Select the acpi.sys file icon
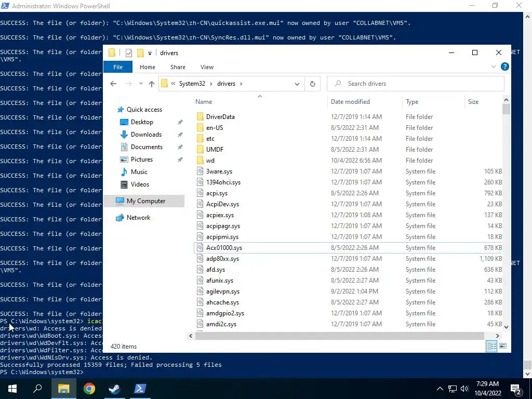The height and width of the screenshot is (399, 532). coord(200,193)
